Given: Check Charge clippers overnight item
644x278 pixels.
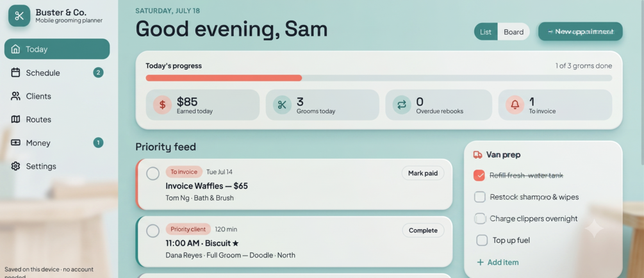Looking at the screenshot, I should click(480, 218).
